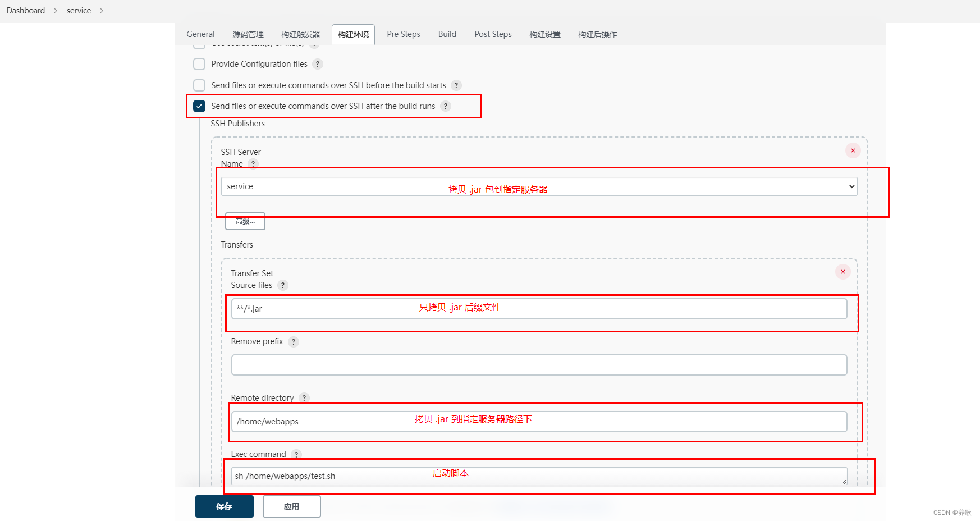Open the service breadcrumb link
This screenshot has height=521, width=980.
coord(79,11)
